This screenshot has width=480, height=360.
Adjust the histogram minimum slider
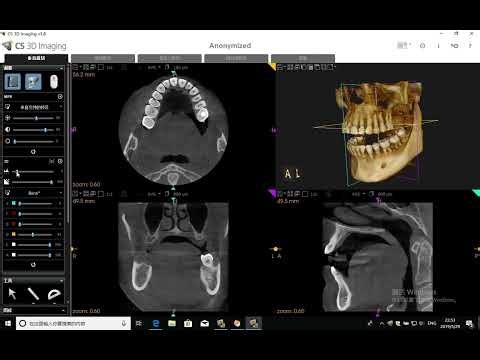click(x=33, y=172)
